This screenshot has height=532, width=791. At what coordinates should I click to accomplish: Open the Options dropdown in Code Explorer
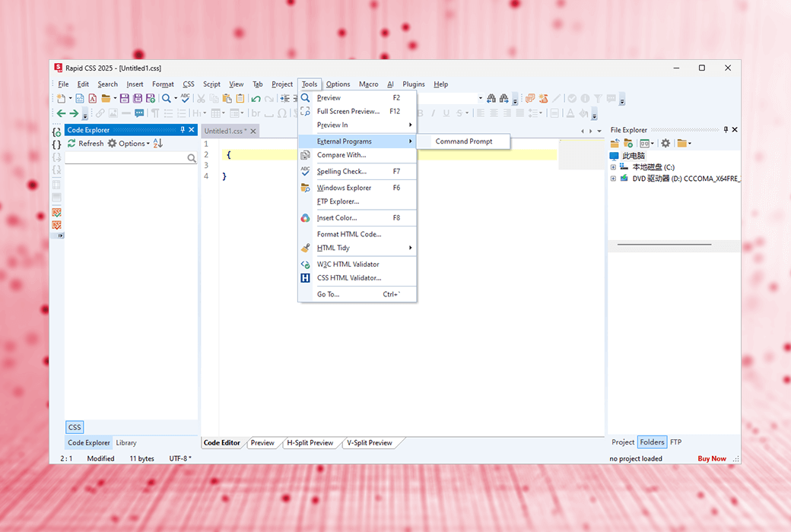point(129,143)
